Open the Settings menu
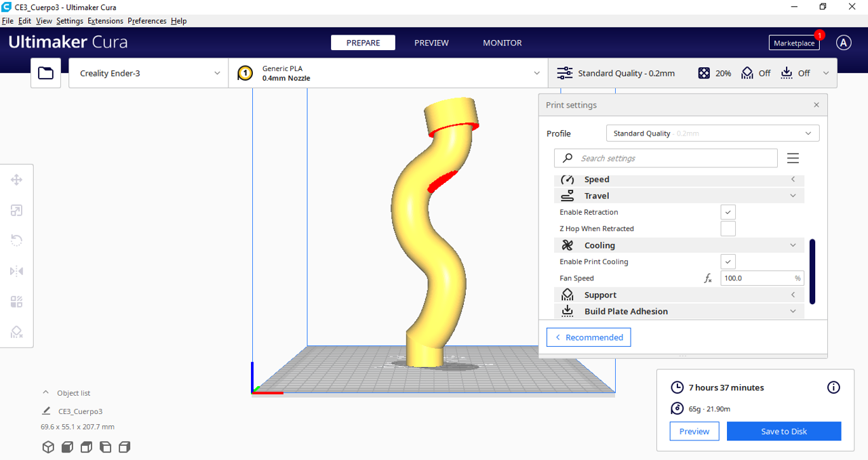Image resolution: width=868 pixels, height=460 pixels. (70, 21)
